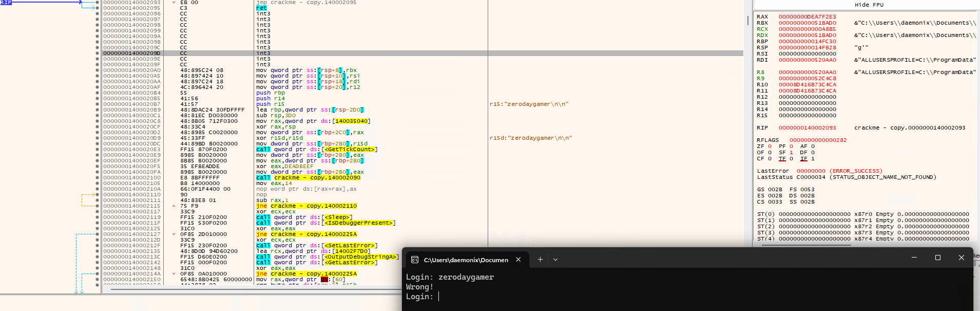Select the jne instruction at address 0000000140002127
This screenshot has height=311, width=980.
click(306, 234)
